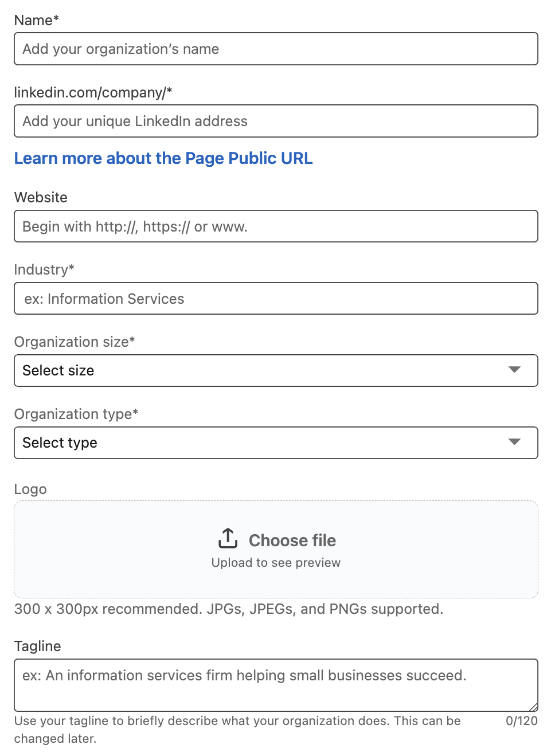
Task: Click the Name input field
Action: pos(276,49)
